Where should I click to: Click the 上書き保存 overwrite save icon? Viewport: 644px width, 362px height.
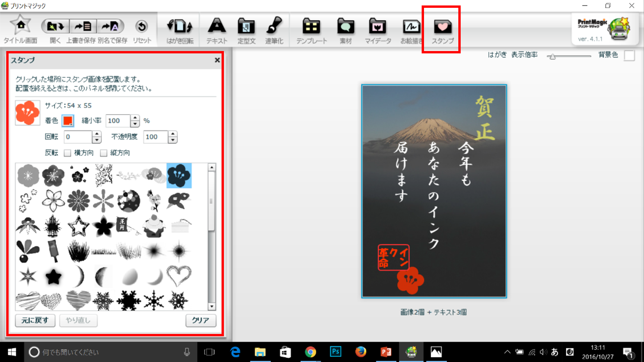[x=83, y=26]
